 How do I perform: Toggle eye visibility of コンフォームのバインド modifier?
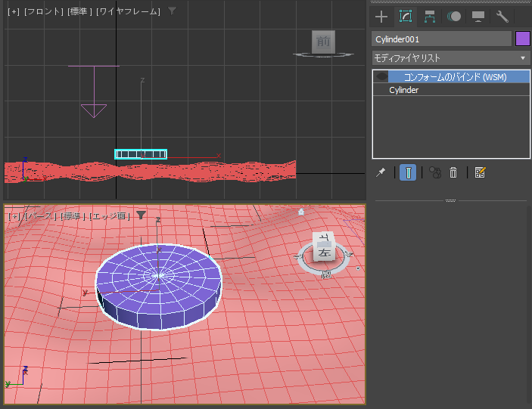pos(382,76)
